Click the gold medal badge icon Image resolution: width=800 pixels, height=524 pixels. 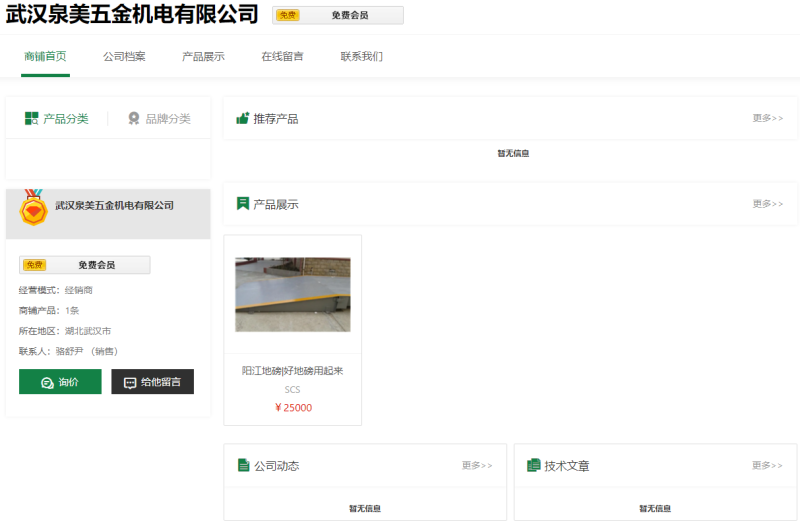coord(34,208)
